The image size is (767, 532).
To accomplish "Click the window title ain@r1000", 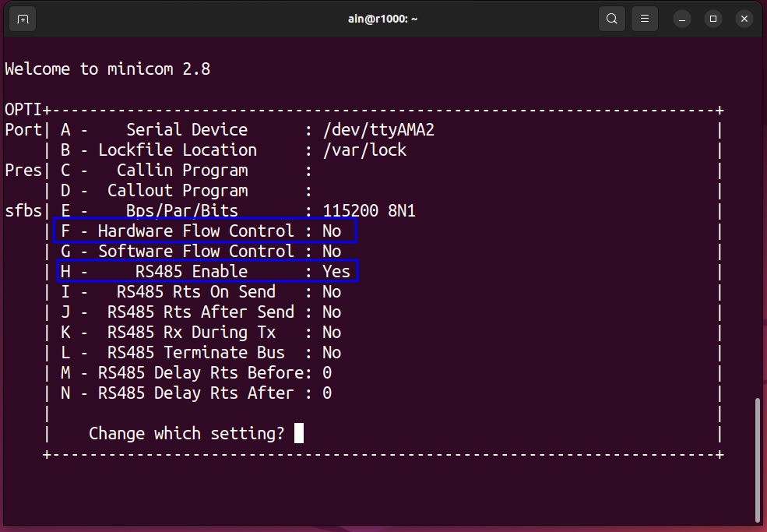I will point(382,19).
